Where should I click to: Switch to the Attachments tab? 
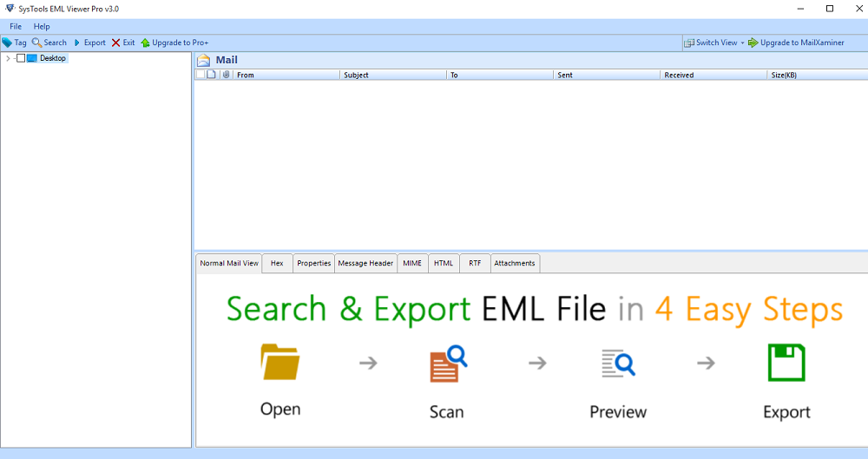tap(514, 263)
